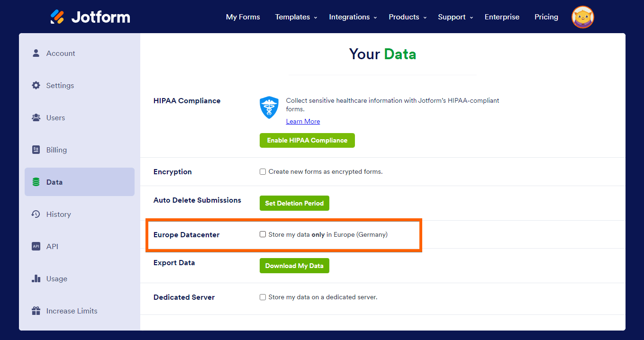Screen dimensions: 644x340
Task: Click the Increase Limits gift icon
Action: coord(36,311)
